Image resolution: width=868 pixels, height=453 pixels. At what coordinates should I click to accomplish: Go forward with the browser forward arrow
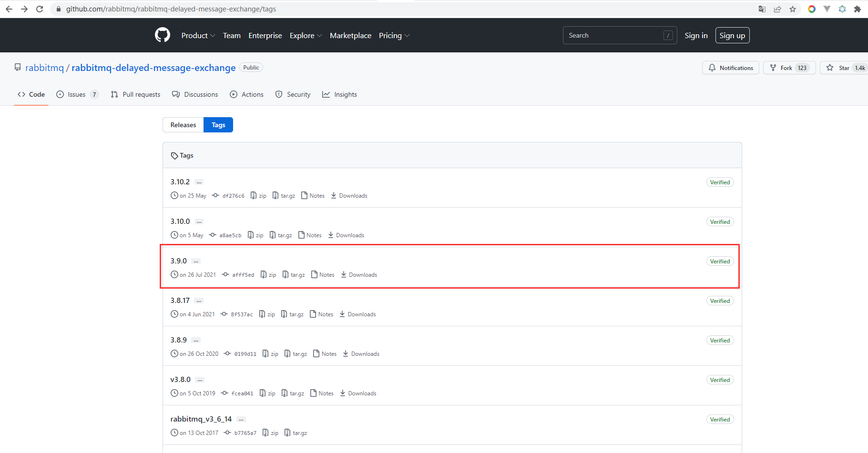[24, 9]
